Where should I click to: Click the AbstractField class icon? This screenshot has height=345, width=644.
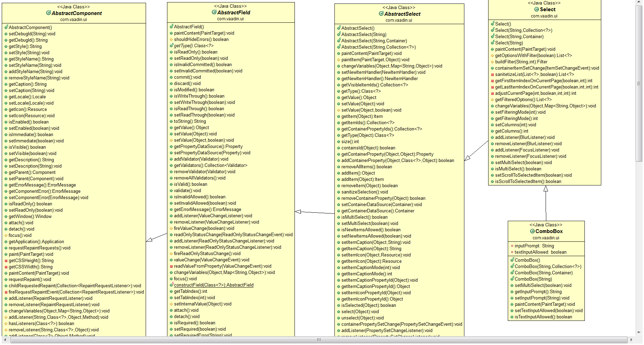pyautogui.click(x=214, y=12)
